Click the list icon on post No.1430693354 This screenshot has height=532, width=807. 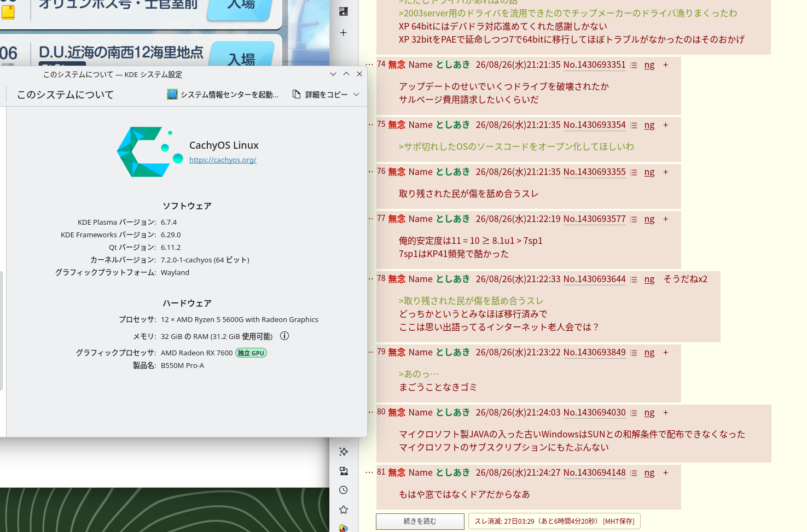[634, 125]
